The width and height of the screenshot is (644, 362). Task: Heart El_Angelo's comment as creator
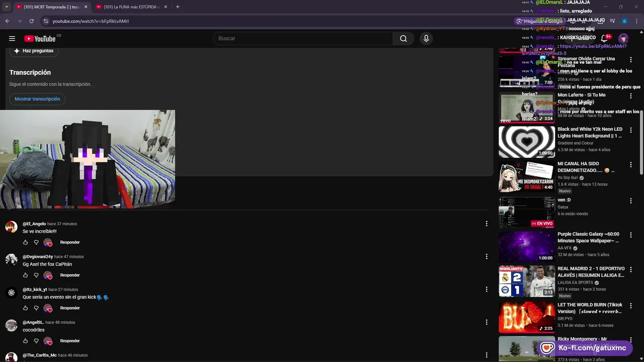point(48,242)
